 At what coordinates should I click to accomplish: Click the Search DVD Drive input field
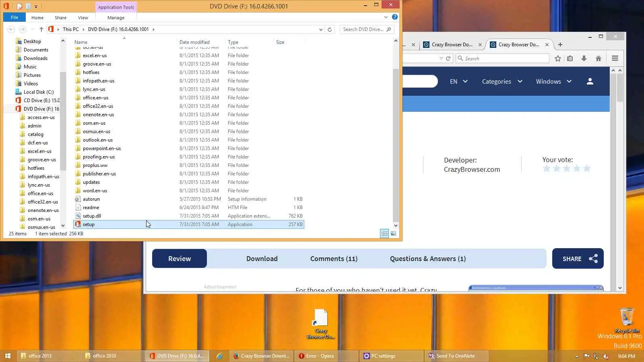362,29
